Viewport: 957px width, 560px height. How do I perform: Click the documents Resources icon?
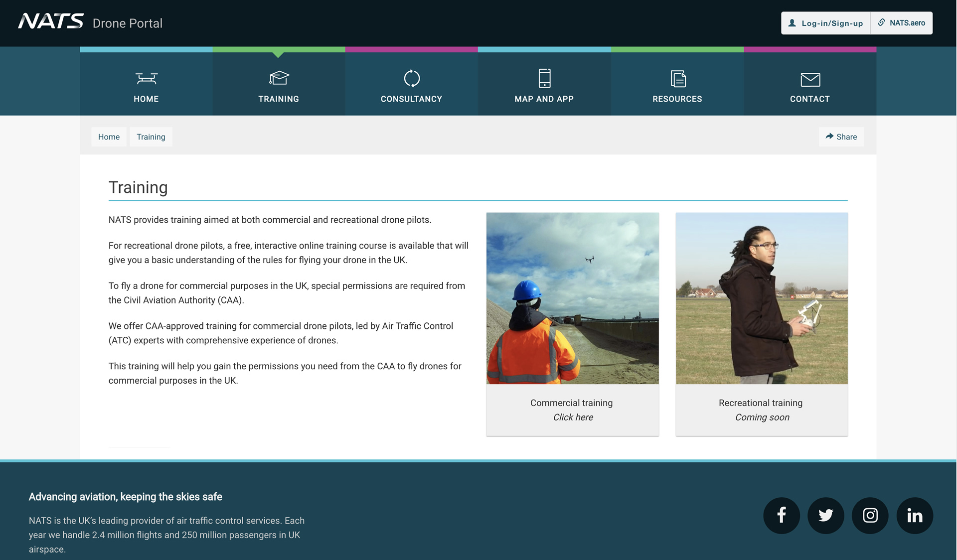tap(678, 79)
